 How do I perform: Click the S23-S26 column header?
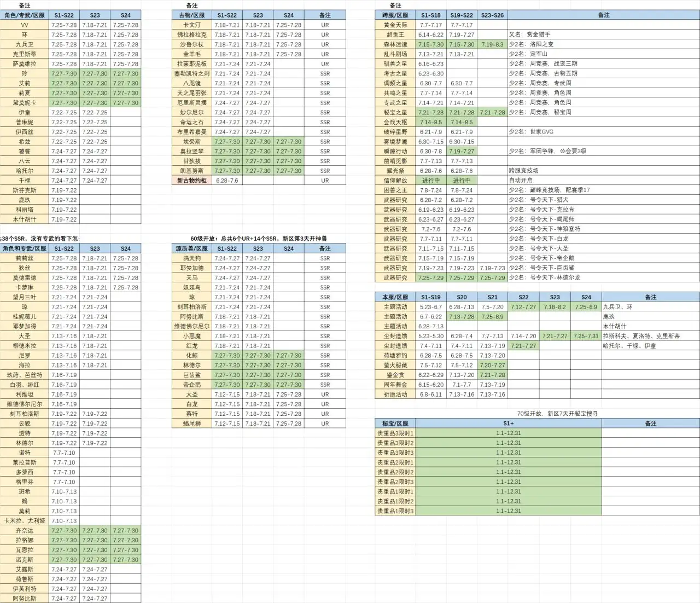point(492,15)
